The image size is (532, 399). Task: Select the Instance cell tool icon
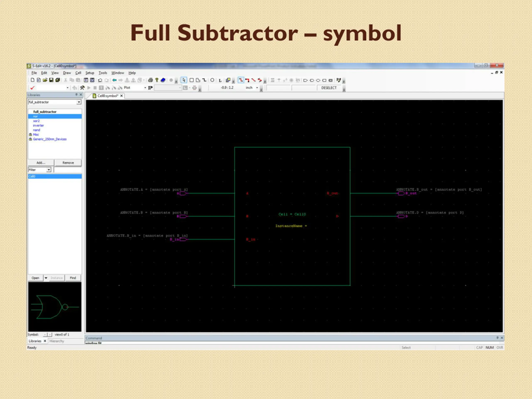pos(228,80)
